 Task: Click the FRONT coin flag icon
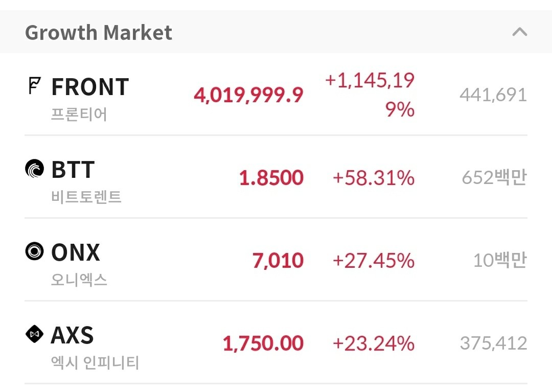(34, 86)
